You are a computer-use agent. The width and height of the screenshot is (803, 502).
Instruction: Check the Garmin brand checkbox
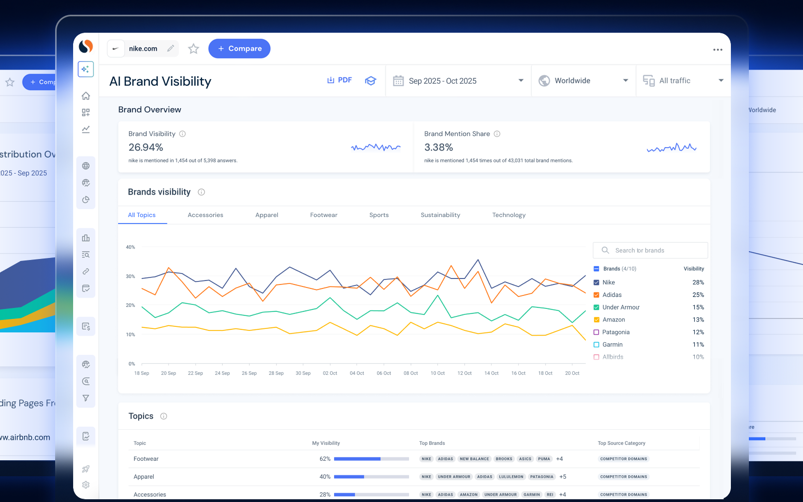tap(596, 345)
